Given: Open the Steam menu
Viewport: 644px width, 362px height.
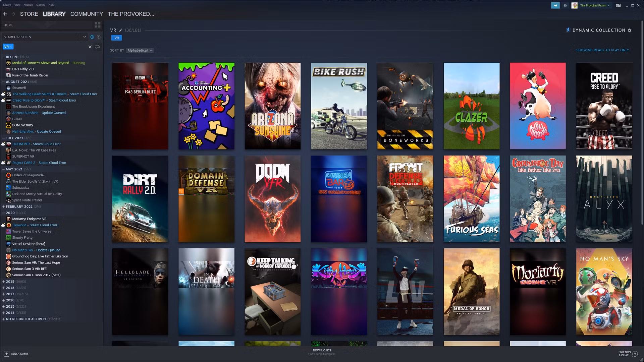Looking at the screenshot, I should (7, 5).
